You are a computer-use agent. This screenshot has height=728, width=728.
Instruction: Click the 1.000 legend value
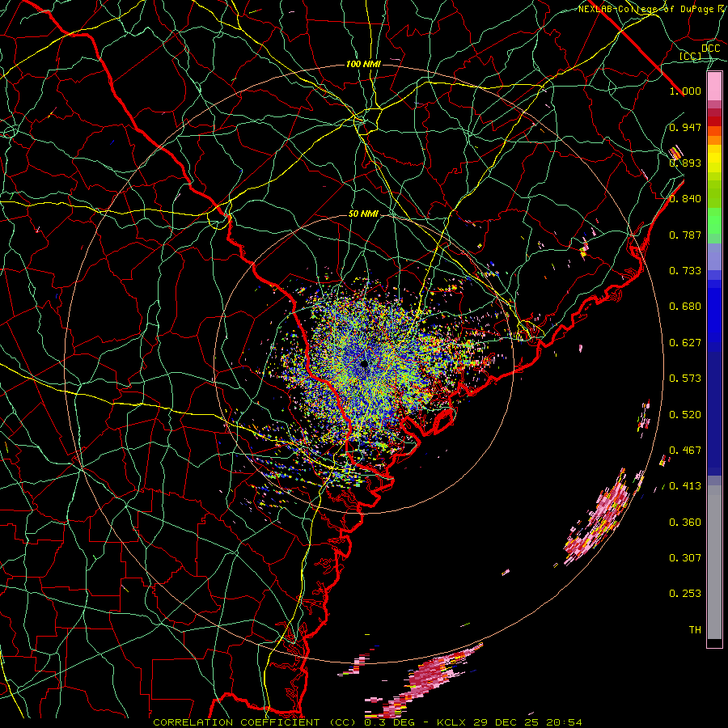tap(685, 91)
